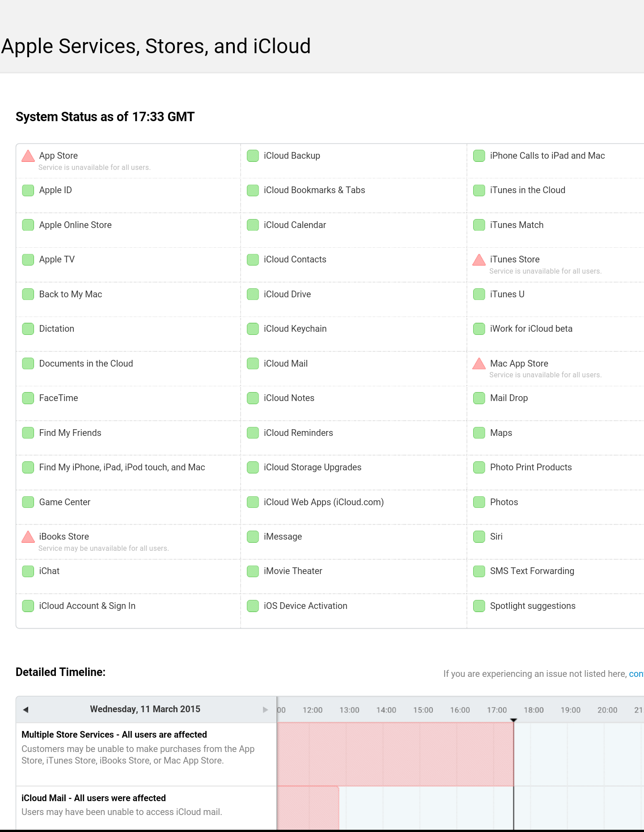Click the 'iMovie Theater' entry

293,571
